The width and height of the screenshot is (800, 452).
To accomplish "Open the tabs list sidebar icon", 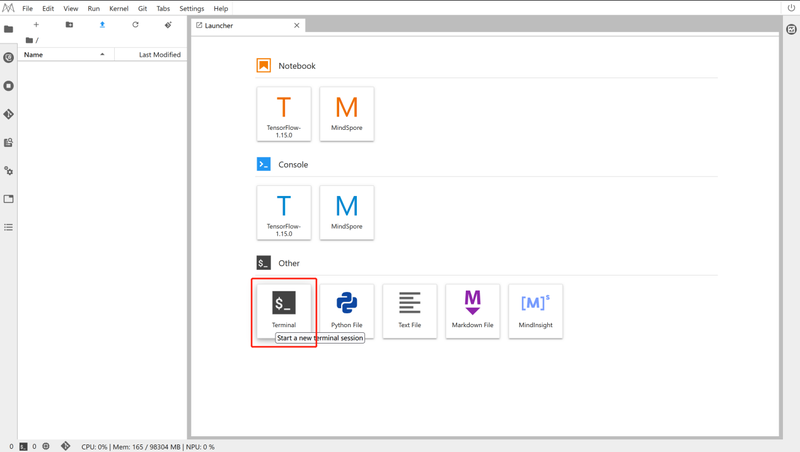I will [x=9, y=199].
